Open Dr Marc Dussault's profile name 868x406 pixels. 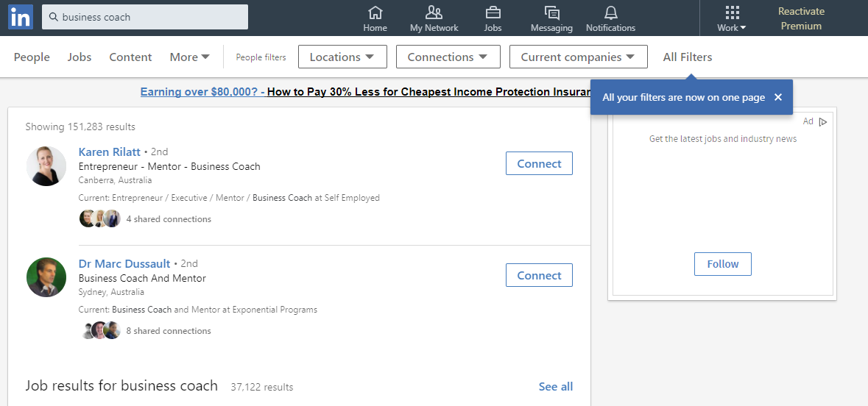point(124,263)
